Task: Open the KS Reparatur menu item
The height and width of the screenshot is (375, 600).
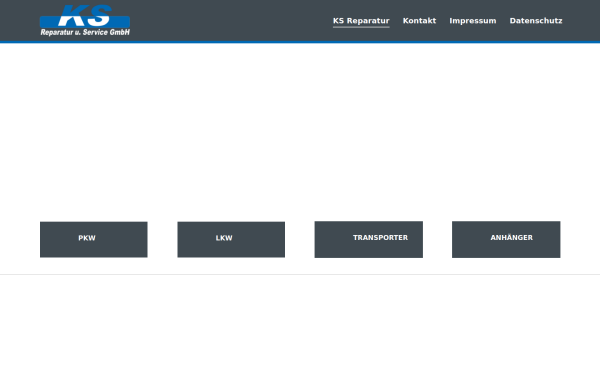Action: [x=361, y=21]
